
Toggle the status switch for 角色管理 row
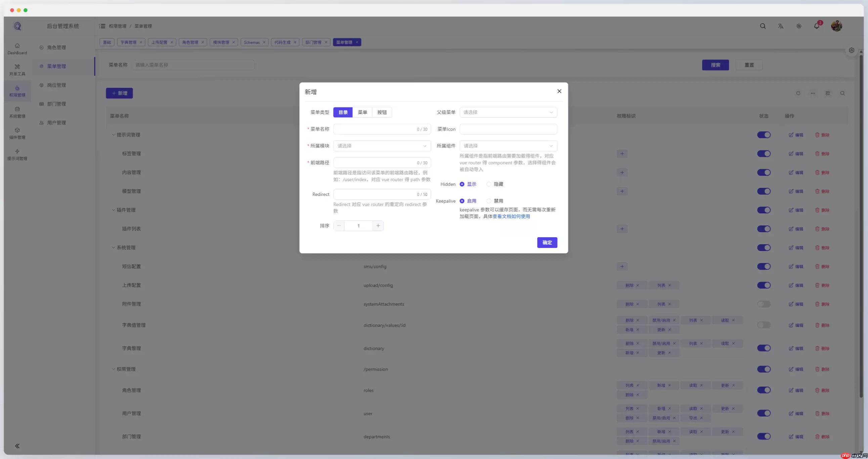click(764, 390)
